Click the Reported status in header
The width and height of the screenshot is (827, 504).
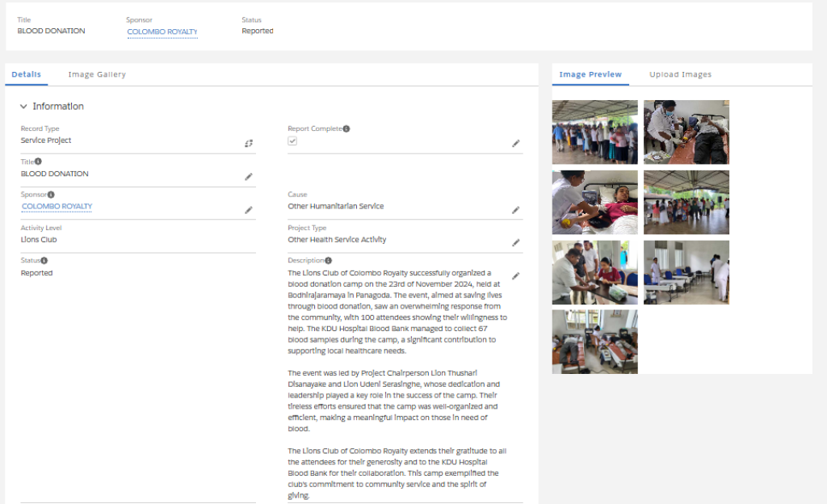[258, 31]
